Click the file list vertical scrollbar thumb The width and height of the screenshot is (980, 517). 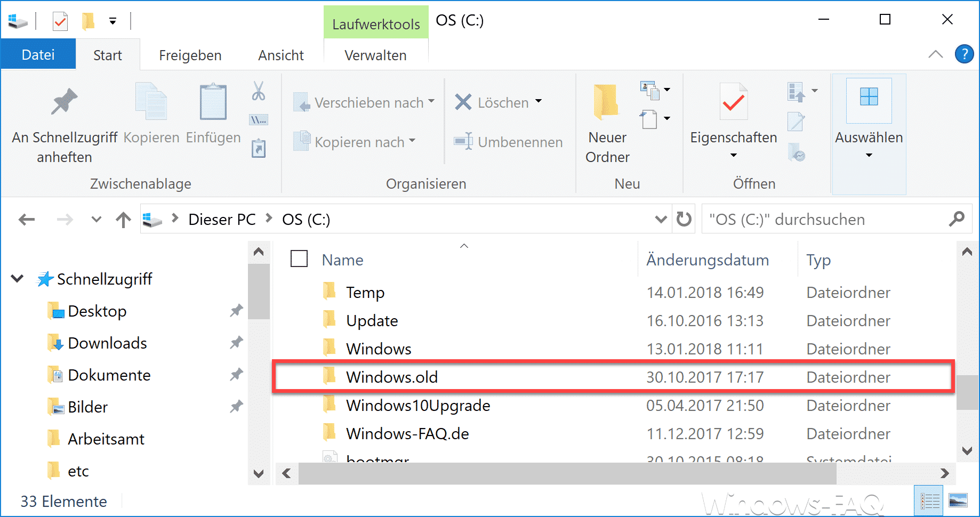pyautogui.click(x=967, y=392)
